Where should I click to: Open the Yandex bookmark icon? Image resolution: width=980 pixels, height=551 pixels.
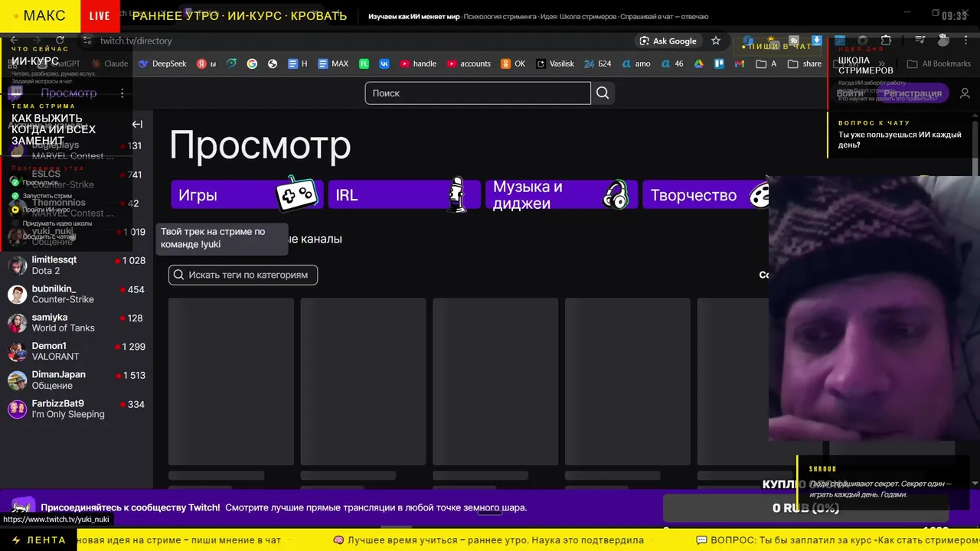(206, 64)
